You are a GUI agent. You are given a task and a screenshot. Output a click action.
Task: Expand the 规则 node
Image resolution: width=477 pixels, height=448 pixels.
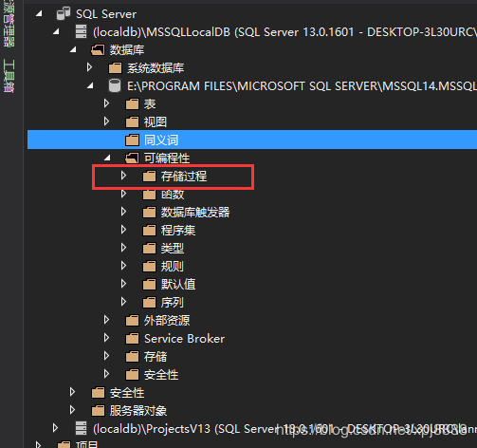click(123, 266)
